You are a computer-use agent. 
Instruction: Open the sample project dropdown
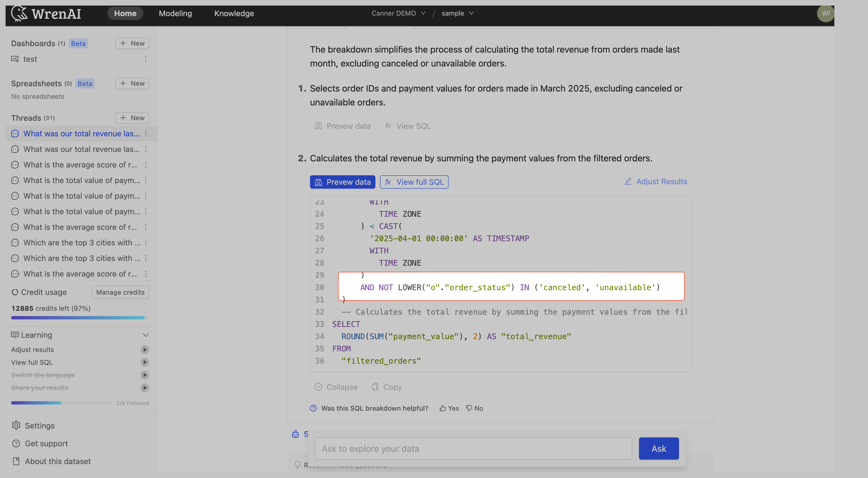tap(457, 13)
